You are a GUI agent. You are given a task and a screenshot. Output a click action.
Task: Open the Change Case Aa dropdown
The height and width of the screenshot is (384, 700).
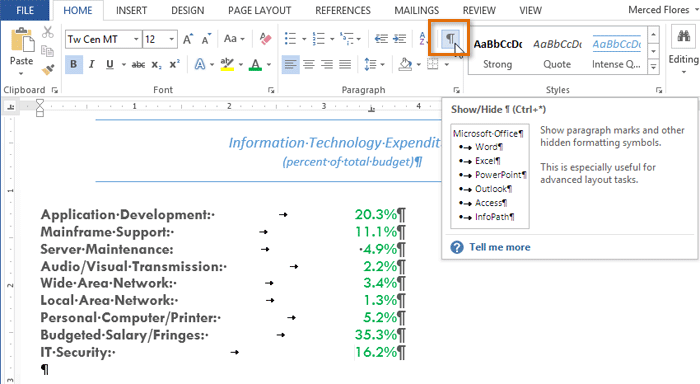pos(234,39)
